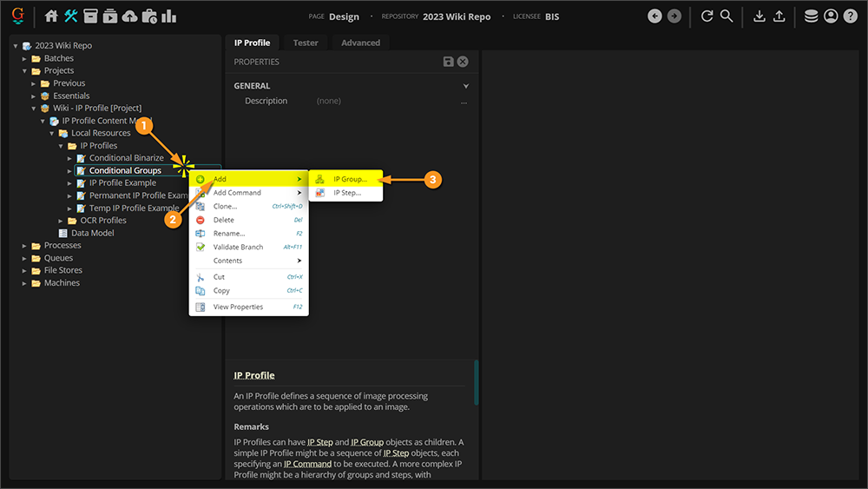Screen dimensions: 868x489
Task: Open the cloud upload Imports icon
Action: [x=129, y=16]
